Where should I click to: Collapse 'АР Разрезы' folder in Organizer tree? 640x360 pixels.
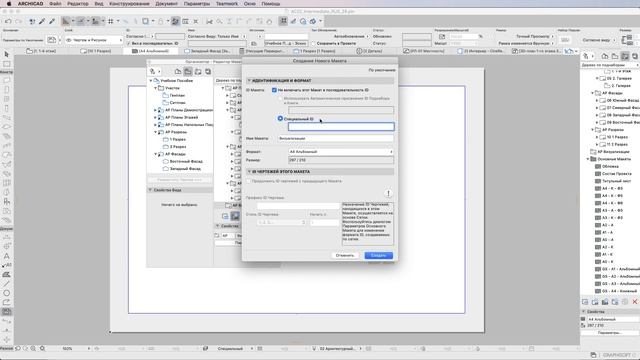pos(156,132)
